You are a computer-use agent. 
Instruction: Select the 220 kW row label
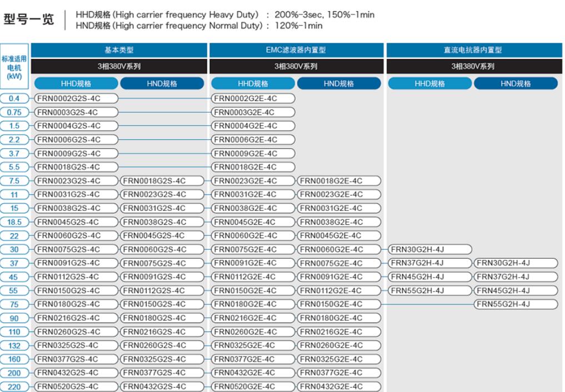point(14,386)
